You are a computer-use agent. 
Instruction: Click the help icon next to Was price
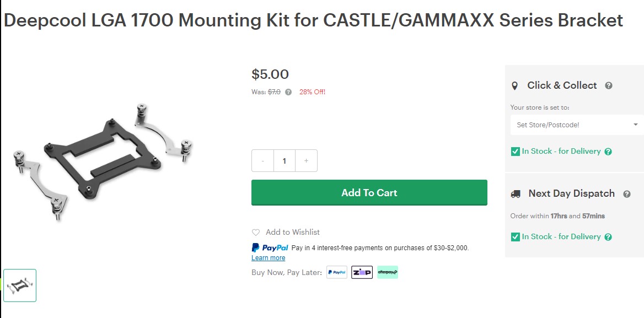(288, 92)
